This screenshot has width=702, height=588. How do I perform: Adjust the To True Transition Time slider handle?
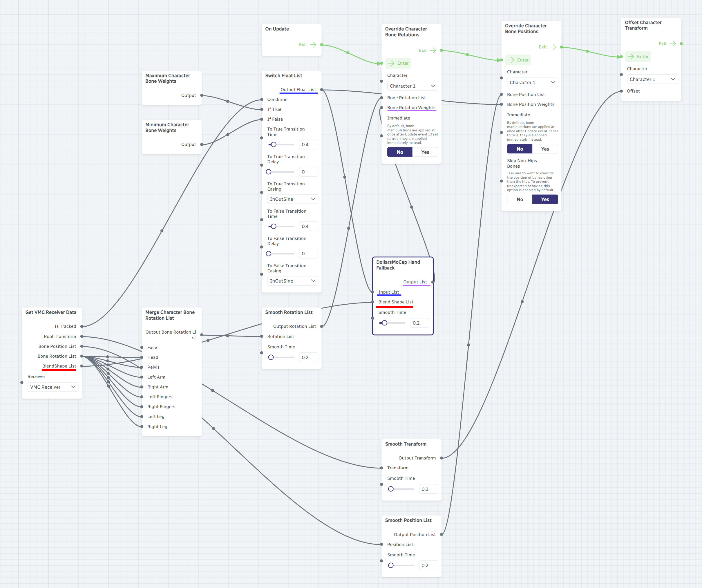click(x=274, y=144)
